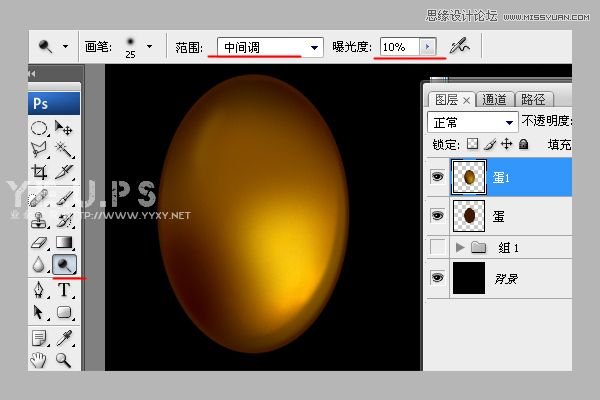The width and height of the screenshot is (600, 400).
Task: Select the Eyedropper tool
Action: coord(64,338)
